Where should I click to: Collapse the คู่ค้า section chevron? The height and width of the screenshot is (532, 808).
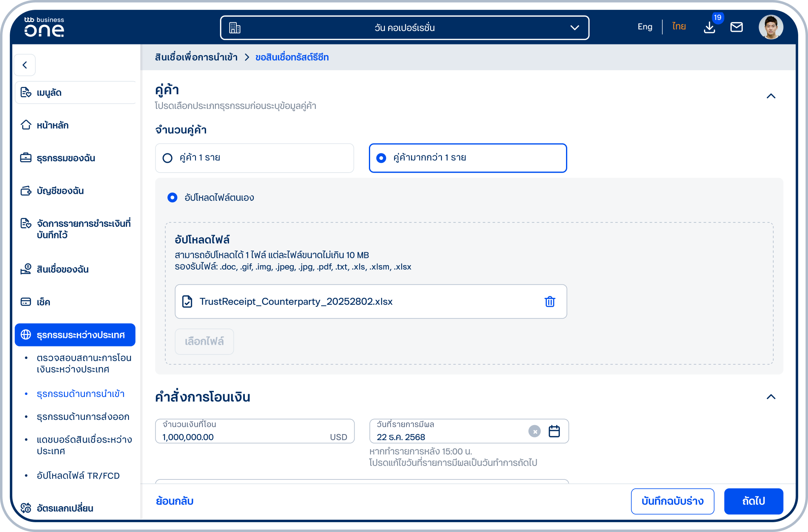tap(771, 96)
